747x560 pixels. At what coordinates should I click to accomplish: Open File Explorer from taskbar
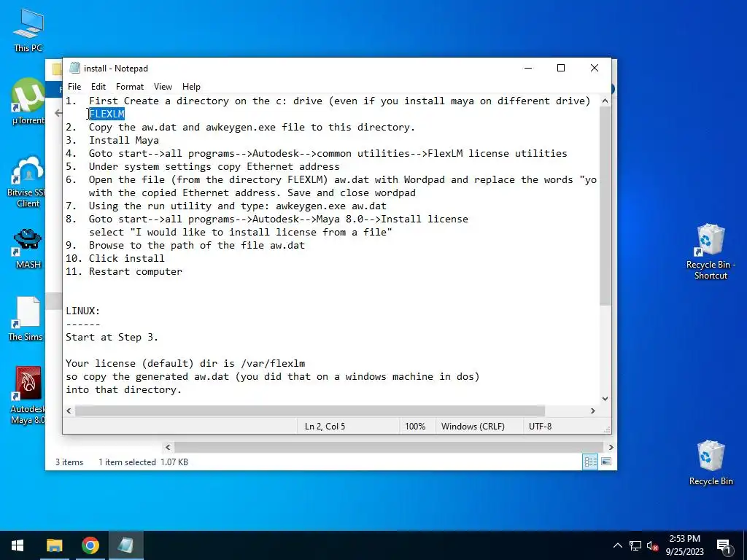(54, 545)
